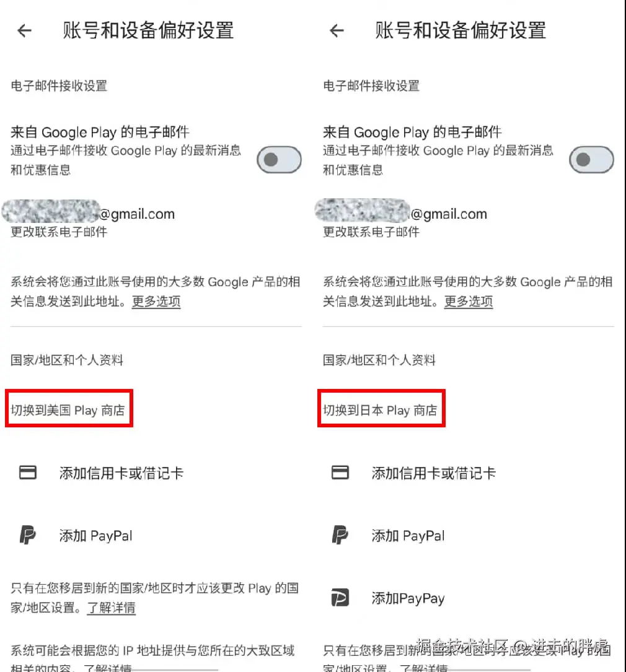
Task: Tap 更改联系电子邮件 on the left screen
Action: coord(59,232)
